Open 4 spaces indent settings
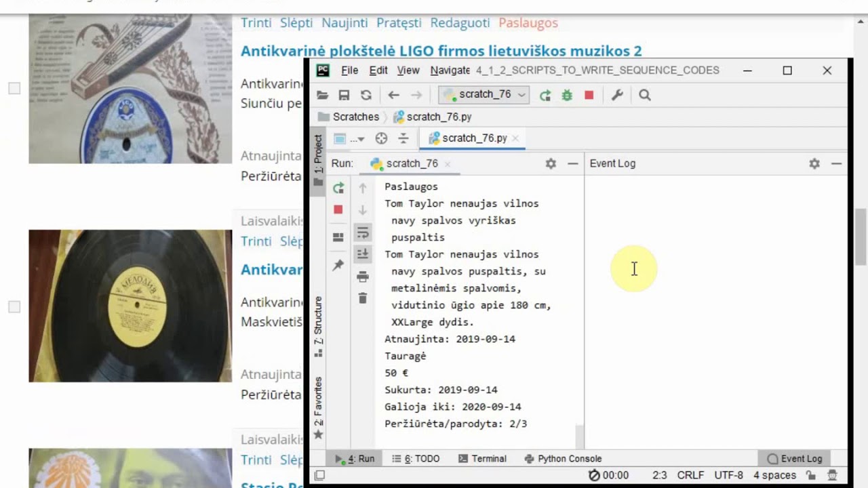Image resolution: width=868 pixels, height=488 pixels. (x=774, y=476)
